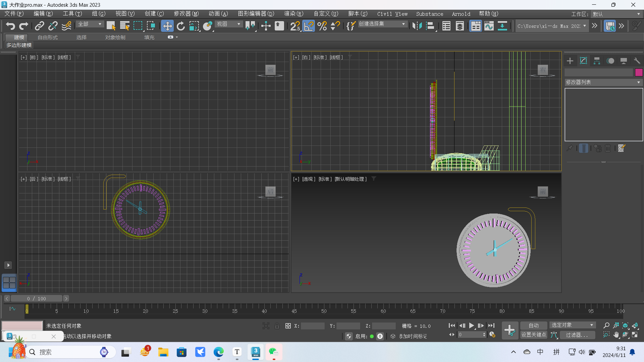Activate the Select and Move tool
The width and height of the screenshot is (644, 362).
coord(167,26)
